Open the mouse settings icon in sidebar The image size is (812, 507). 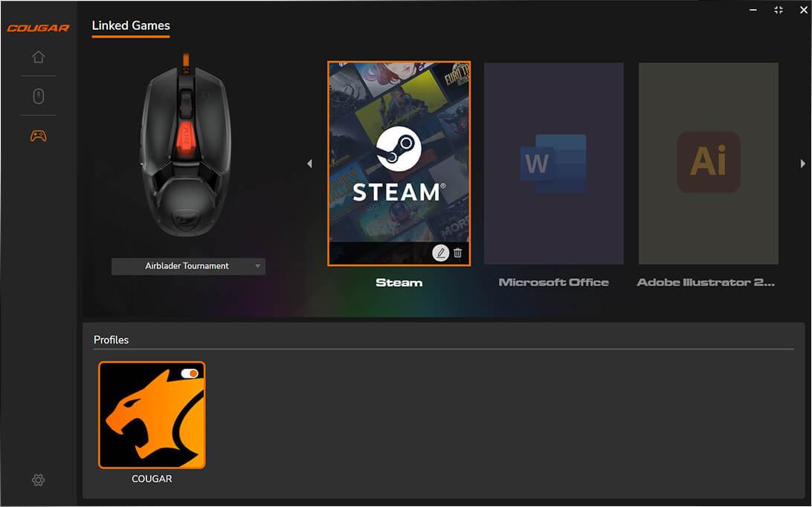coord(39,97)
